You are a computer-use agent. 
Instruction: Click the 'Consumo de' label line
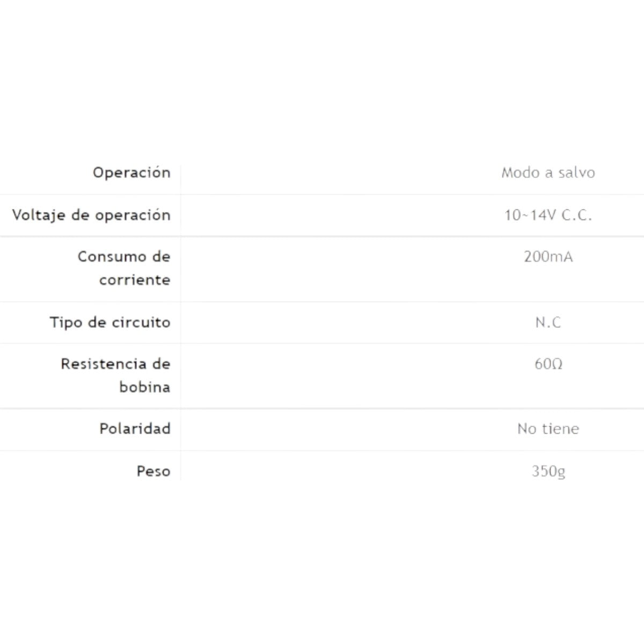[x=124, y=257]
